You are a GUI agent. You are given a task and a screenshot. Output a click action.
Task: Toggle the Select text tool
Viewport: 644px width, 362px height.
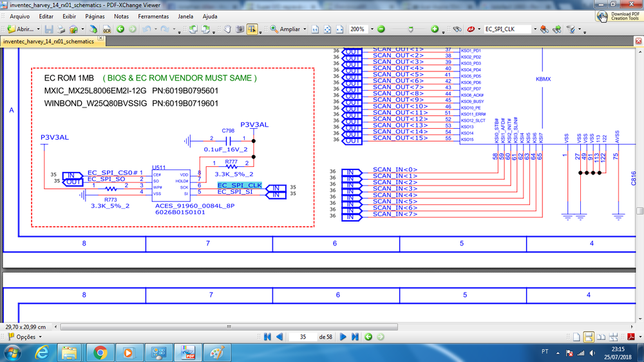point(252,30)
